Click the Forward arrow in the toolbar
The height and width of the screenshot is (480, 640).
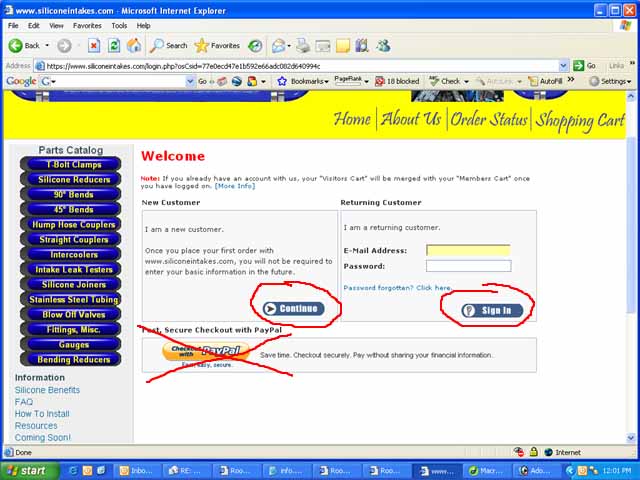coord(64,45)
